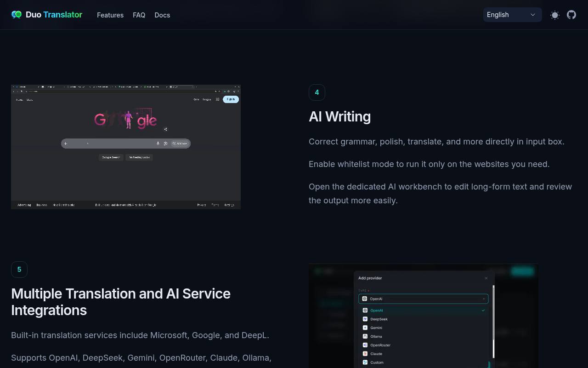Screen dimensions: 588x368
Task: Click the microphone icon in the Google search box
Action: click(x=158, y=144)
